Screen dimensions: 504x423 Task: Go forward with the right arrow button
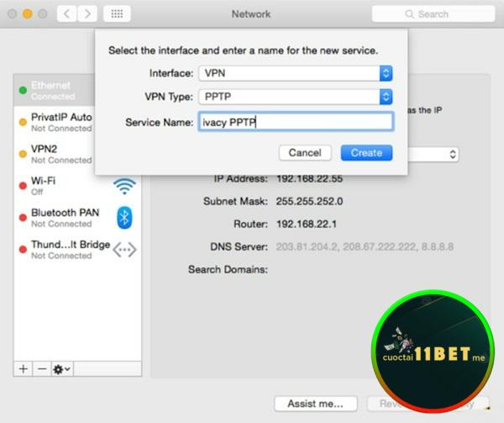87,13
